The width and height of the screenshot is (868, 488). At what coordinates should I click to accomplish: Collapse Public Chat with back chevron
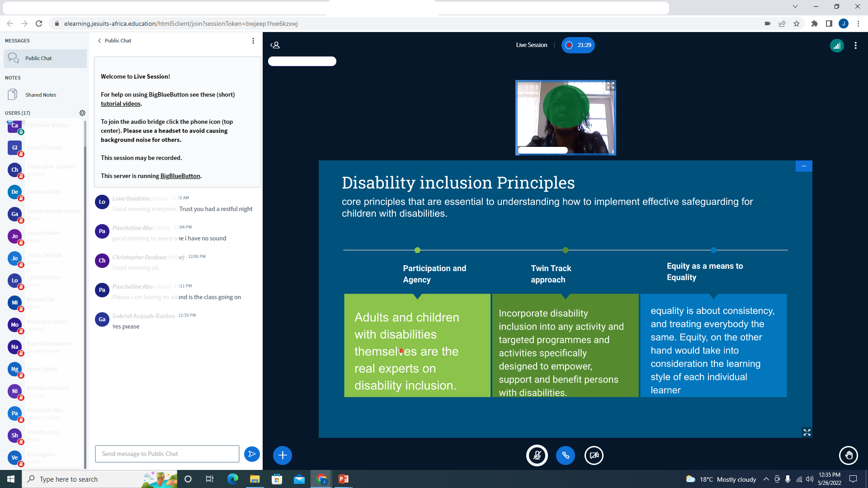[99, 41]
